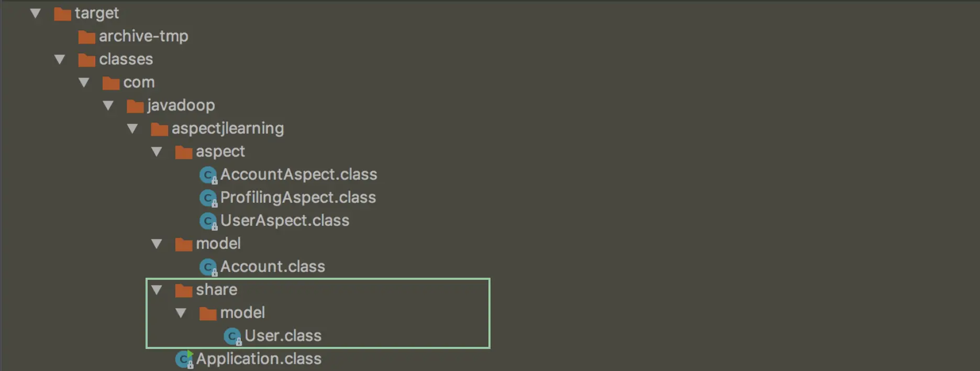Click the Account.class class icon
This screenshot has height=371, width=980.
point(208,267)
